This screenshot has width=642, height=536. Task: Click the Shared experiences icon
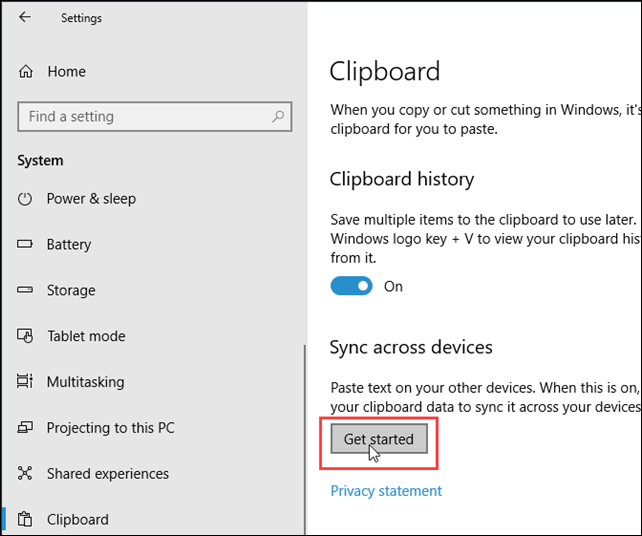[25, 473]
